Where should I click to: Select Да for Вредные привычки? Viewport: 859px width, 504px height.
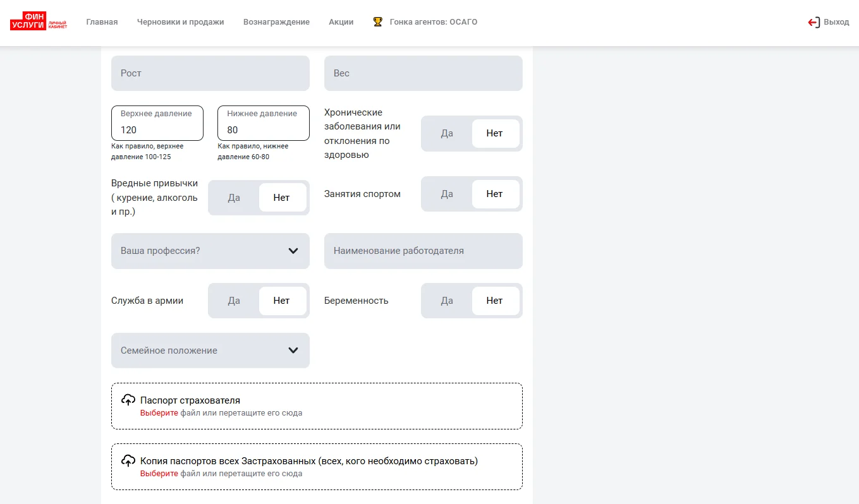click(234, 198)
